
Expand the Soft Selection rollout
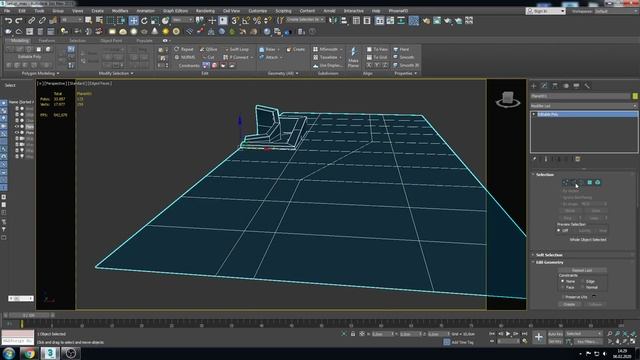click(549, 255)
